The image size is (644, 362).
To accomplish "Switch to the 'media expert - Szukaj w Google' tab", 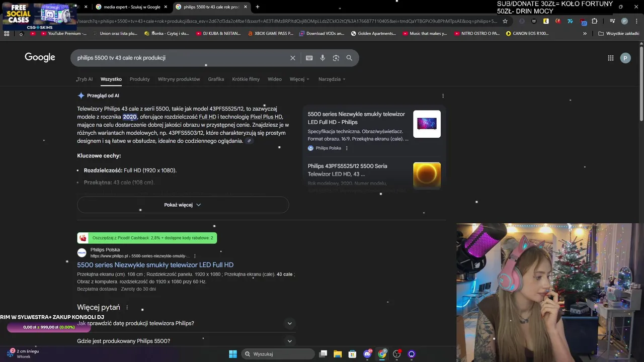I will coord(132,7).
